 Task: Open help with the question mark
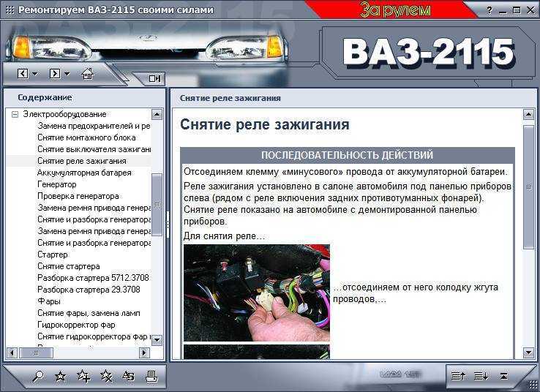point(490,10)
